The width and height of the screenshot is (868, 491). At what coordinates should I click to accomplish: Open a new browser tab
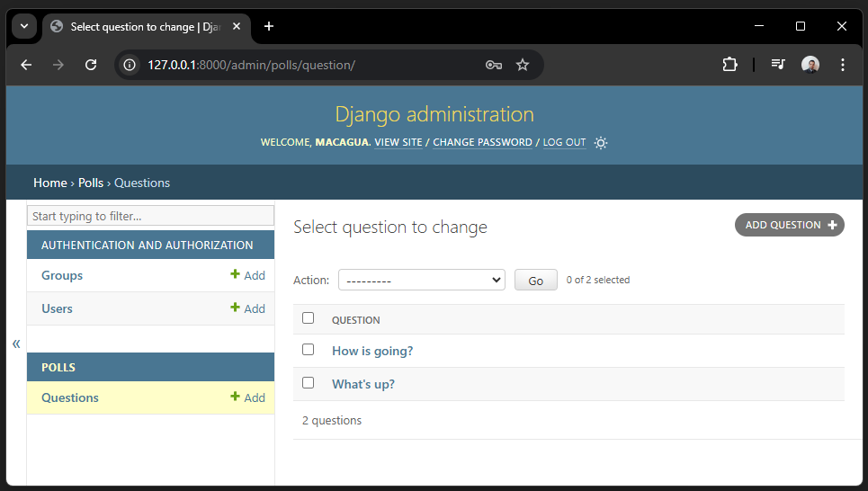[269, 26]
